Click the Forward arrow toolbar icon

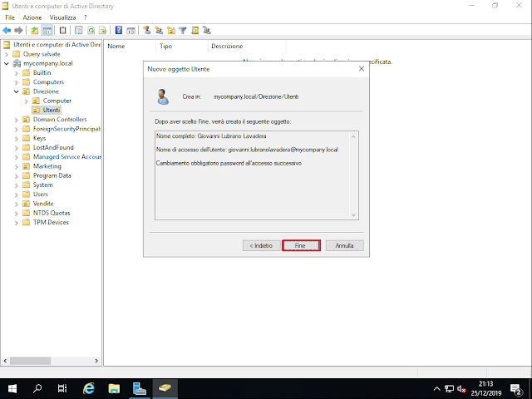pos(18,31)
